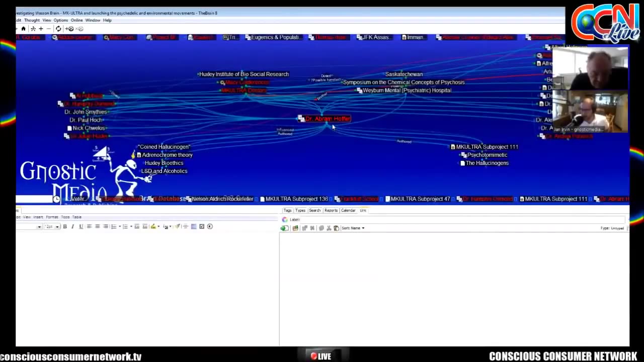Expand bulleted list style arrow

[x=120, y=227]
